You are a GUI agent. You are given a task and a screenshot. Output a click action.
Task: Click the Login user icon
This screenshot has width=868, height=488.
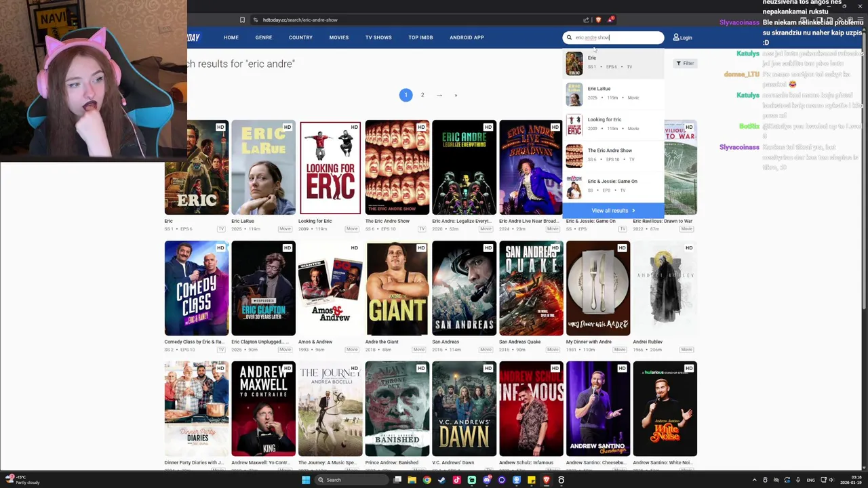click(x=676, y=37)
